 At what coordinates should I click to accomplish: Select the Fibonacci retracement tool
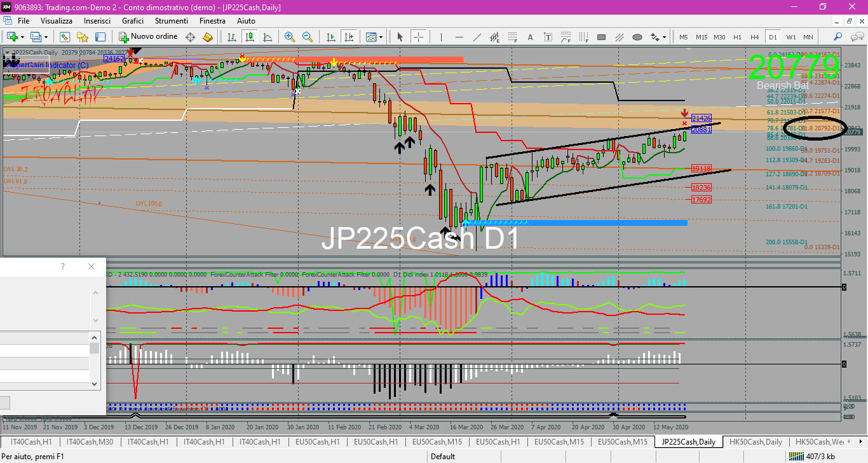pyautogui.click(x=512, y=37)
